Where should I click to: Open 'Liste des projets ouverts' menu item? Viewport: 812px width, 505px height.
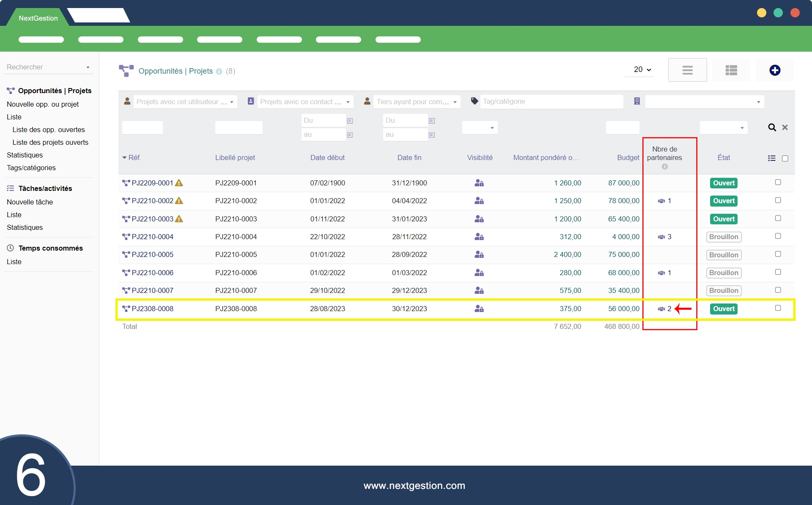coord(50,142)
